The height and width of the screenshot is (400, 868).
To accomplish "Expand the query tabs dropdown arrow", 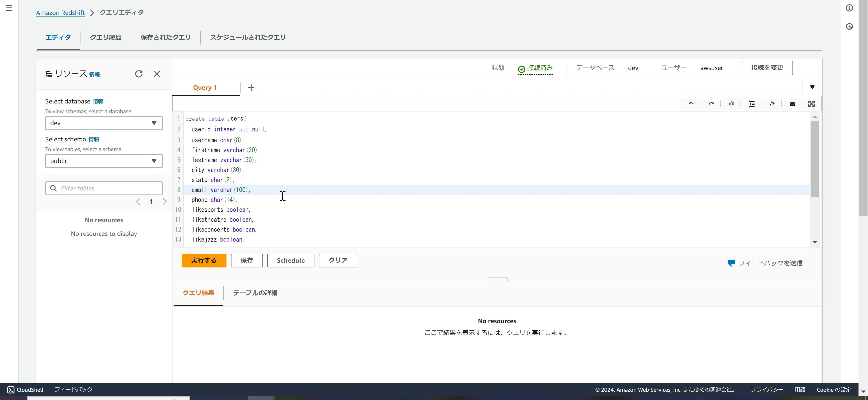I will (812, 87).
